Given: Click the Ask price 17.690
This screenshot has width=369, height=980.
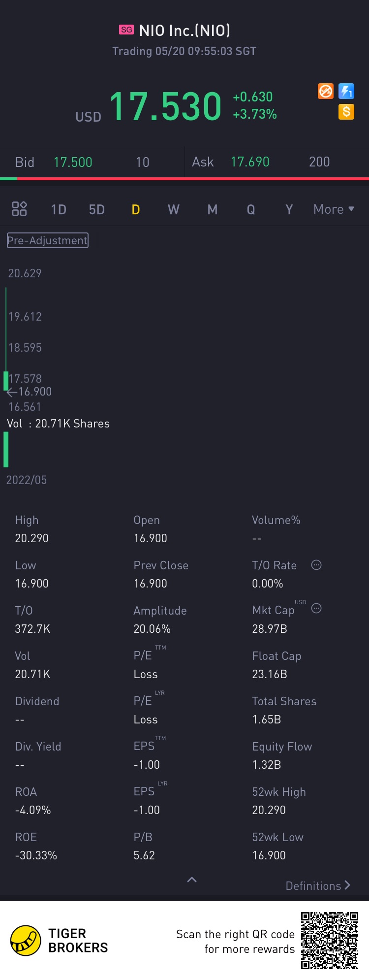Looking at the screenshot, I should coord(250,162).
